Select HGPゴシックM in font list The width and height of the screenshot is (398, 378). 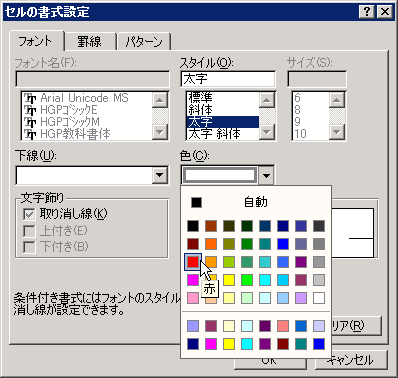pyautogui.click(x=87, y=122)
